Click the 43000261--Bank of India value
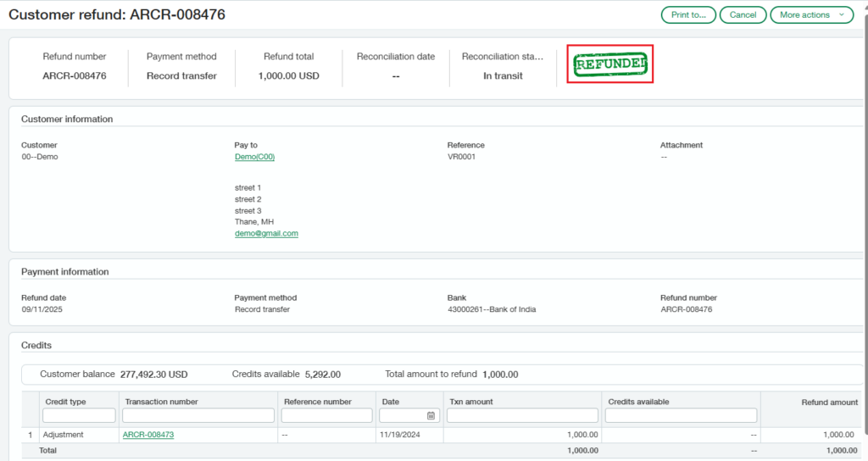The width and height of the screenshot is (868, 461). pyautogui.click(x=492, y=309)
